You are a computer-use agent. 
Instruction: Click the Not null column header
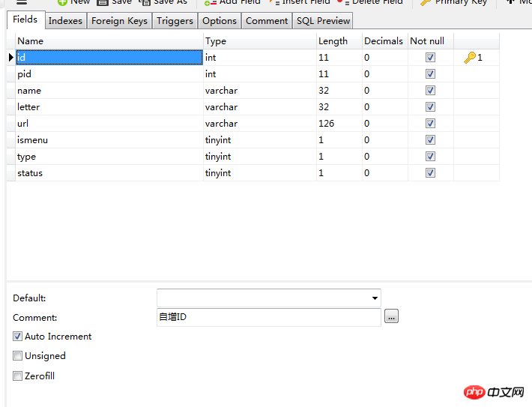(x=431, y=41)
